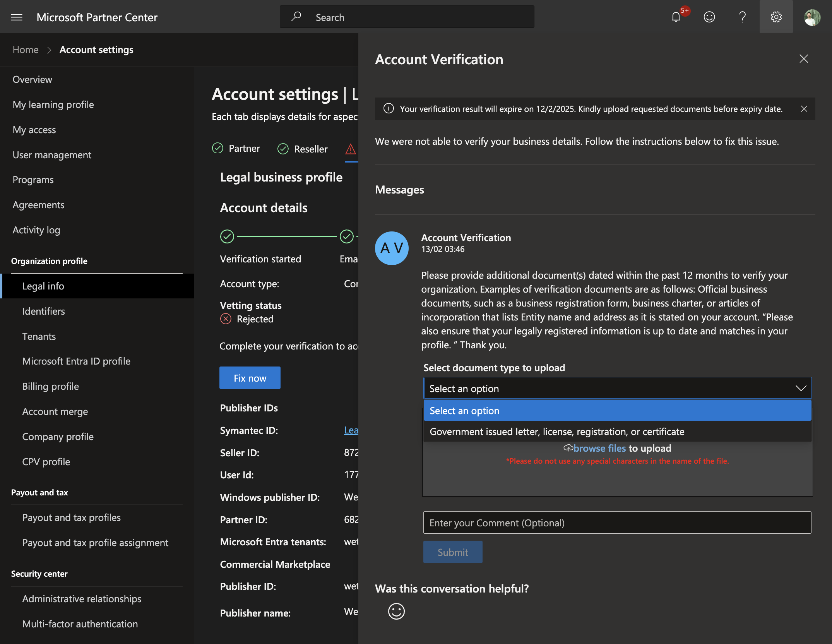Click the browse files link
The width and height of the screenshot is (832, 644).
tap(599, 448)
